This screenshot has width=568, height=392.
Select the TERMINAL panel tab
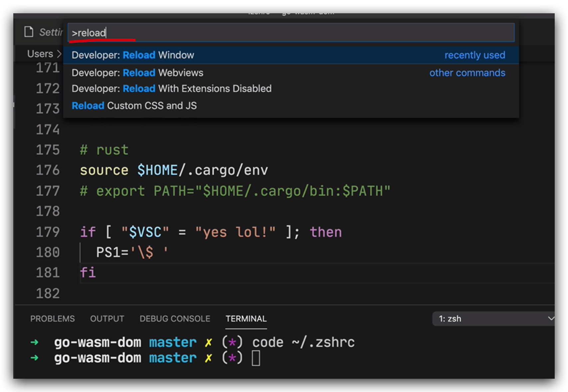[246, 319]
